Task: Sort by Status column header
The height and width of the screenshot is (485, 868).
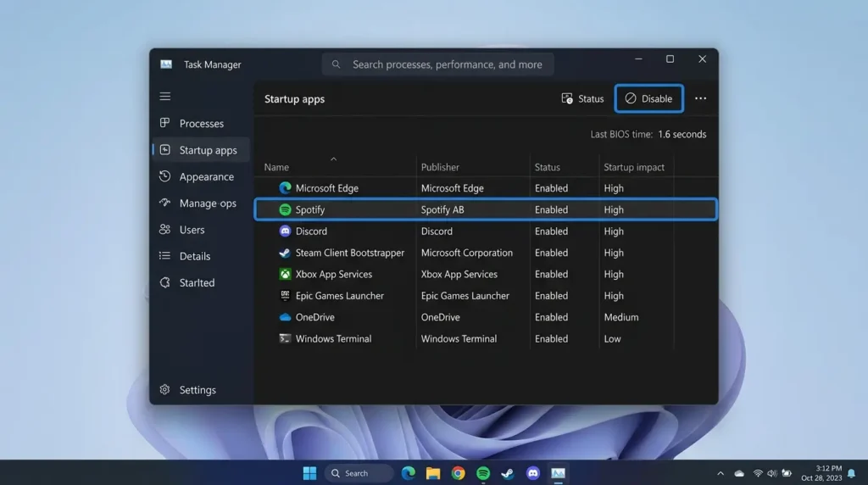Action: 547,167
